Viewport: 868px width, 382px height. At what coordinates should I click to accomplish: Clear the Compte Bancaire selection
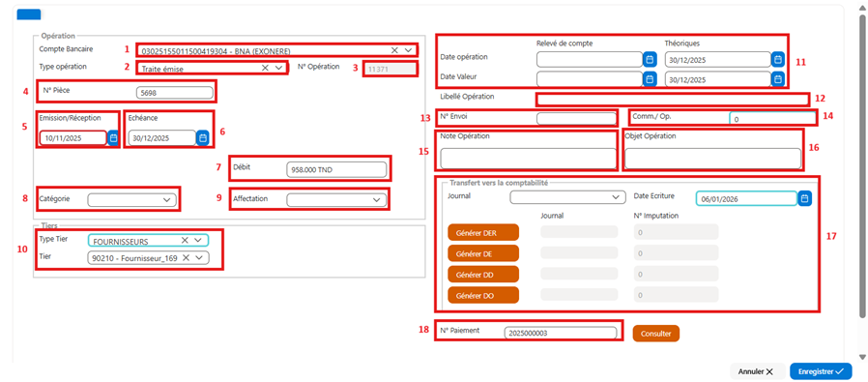pyautogui.click(x=394, y=50)
